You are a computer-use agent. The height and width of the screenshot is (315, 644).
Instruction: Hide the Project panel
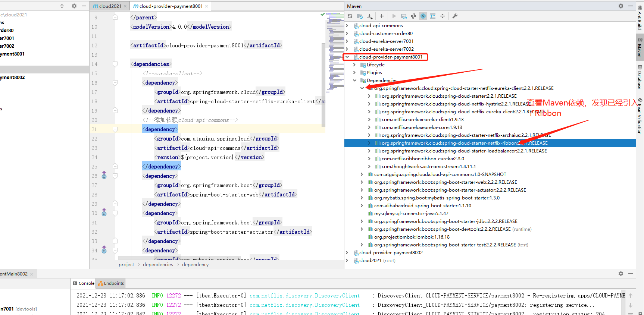pos(84,6)
